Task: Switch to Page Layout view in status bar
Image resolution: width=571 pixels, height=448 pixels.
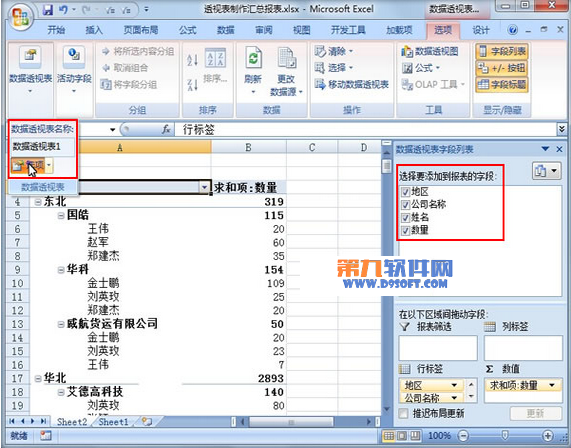Action: [x=402, y=435]
